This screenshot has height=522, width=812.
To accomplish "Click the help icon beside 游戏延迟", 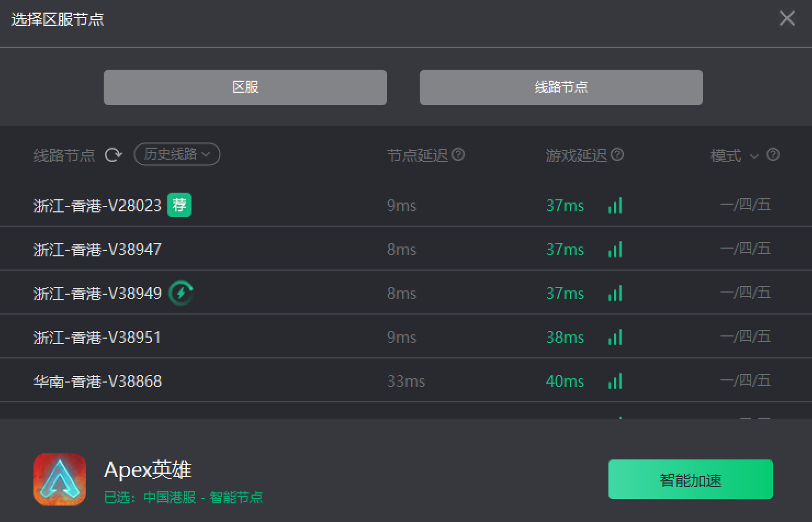I will pos(617,155).
